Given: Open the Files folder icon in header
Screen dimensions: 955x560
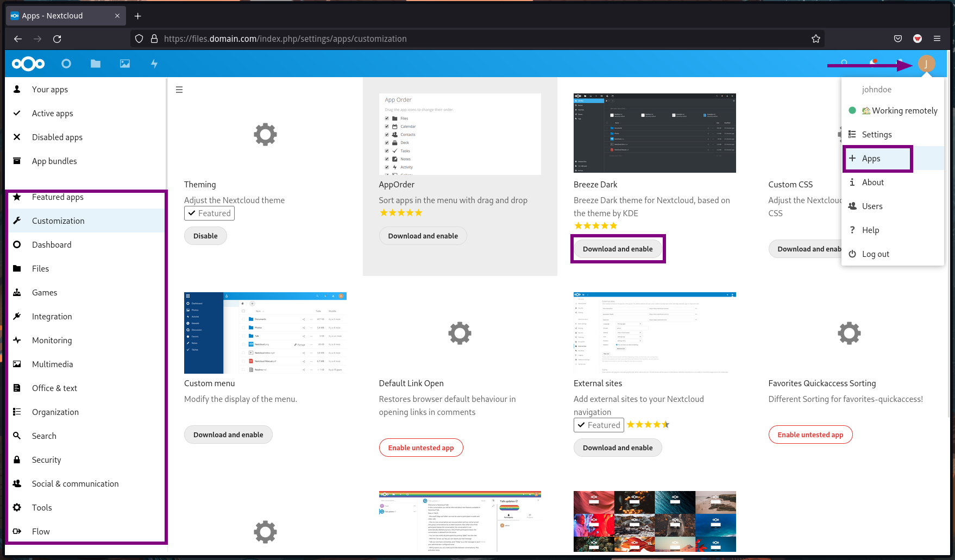Looking at the screenshot, I should point(96,64).
